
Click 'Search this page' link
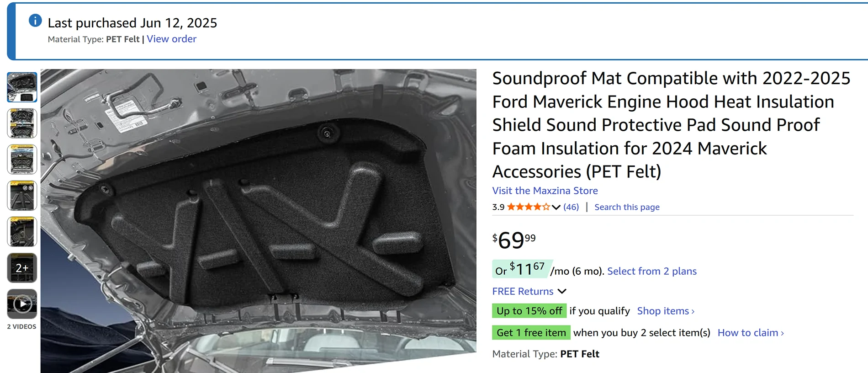[627, 207]
